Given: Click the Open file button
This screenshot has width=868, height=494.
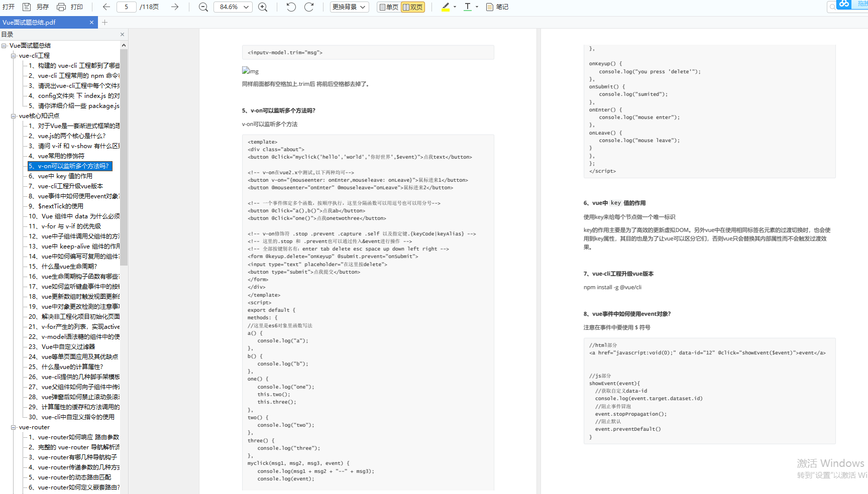Looking at the screenshot, I should click(x=9, y=7).
